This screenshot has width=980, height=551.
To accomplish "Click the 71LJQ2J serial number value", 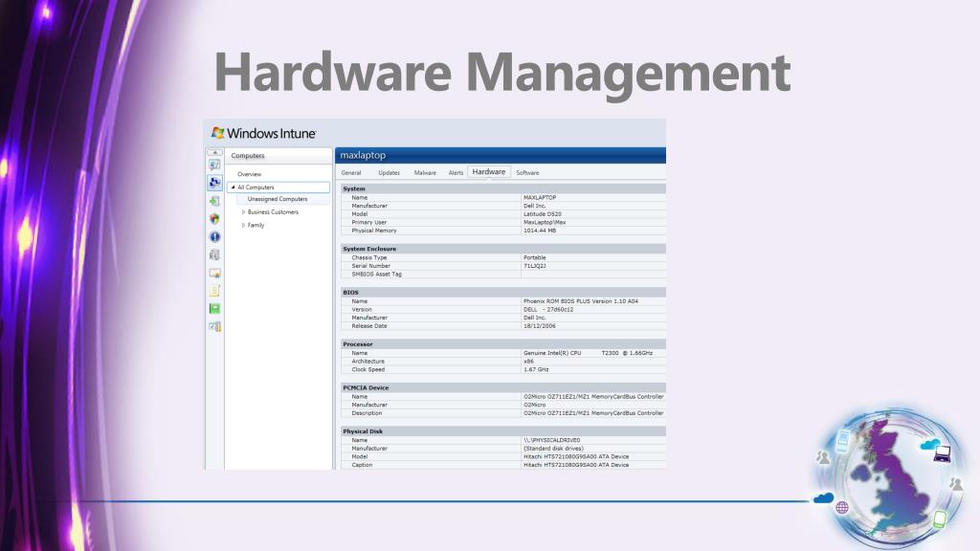I will (x=534, y=266).
